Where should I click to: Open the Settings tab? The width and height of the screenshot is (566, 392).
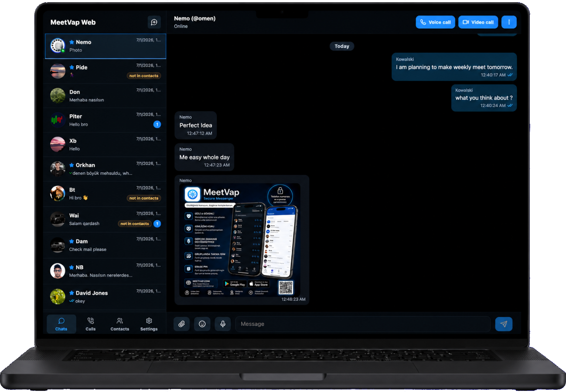tap(149, 324)
